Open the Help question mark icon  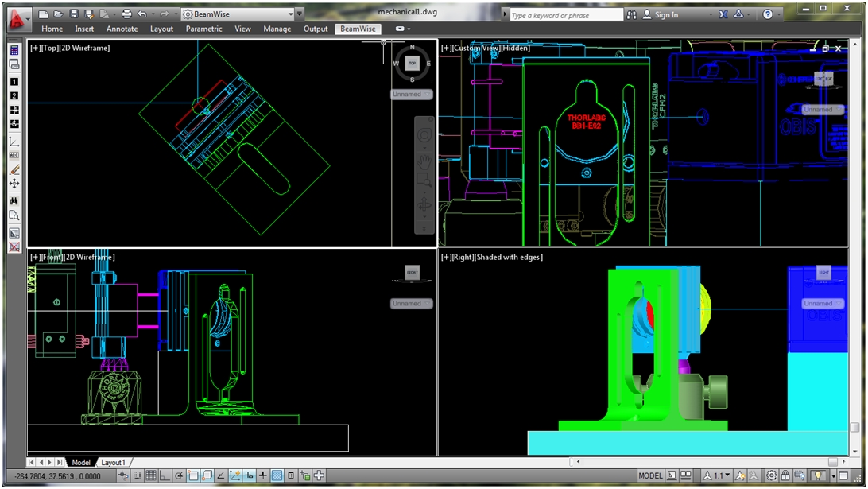tap(767, 14)
